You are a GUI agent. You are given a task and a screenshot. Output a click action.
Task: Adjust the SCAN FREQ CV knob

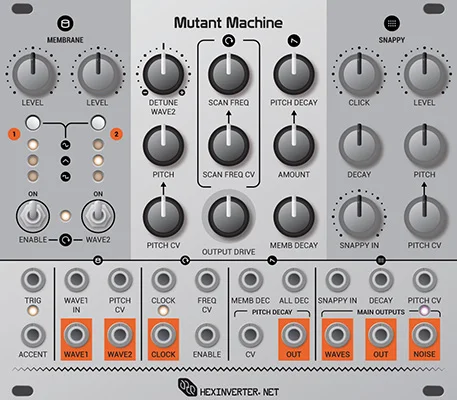click(229, 145)
